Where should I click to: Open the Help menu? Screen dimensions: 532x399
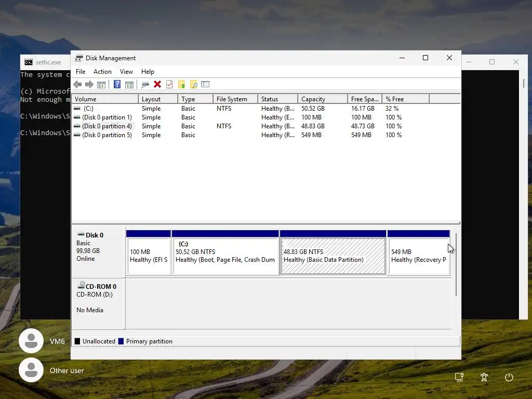pyautogui.click(x=148, y=72)
